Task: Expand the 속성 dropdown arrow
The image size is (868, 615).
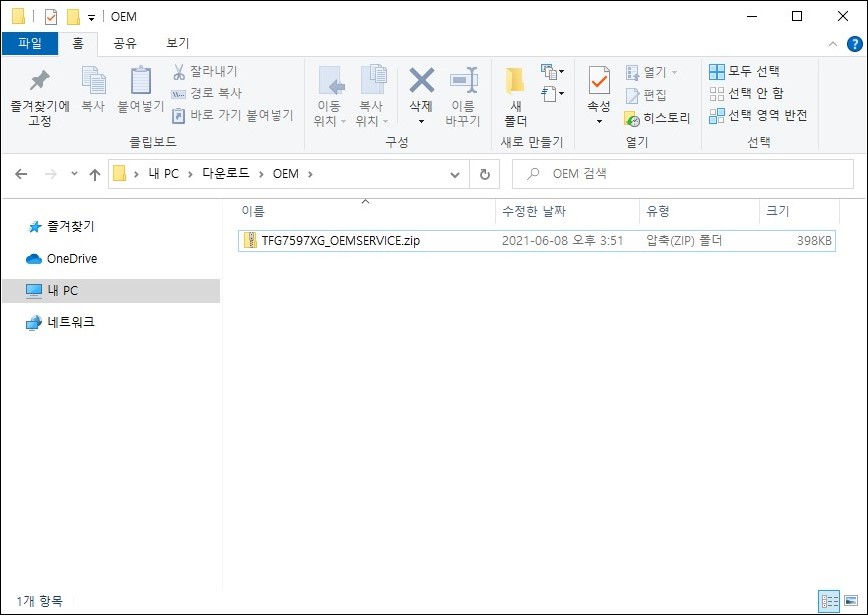Action: pos(599,121)
